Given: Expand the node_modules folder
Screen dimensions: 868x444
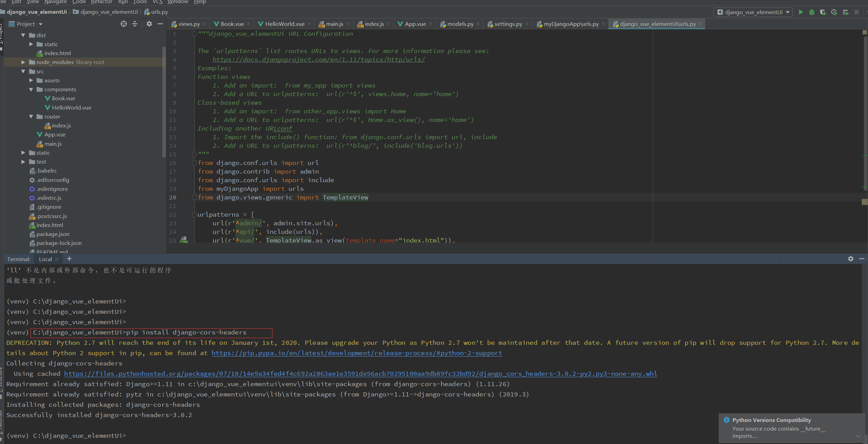Looking at the screenshot, I should [23, 62].
